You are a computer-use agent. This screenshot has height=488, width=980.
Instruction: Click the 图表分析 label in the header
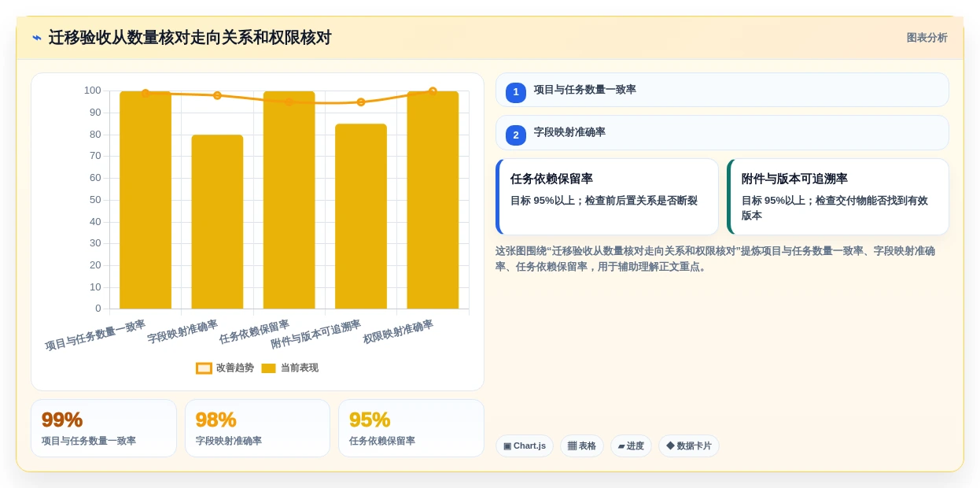coord(927,38)
